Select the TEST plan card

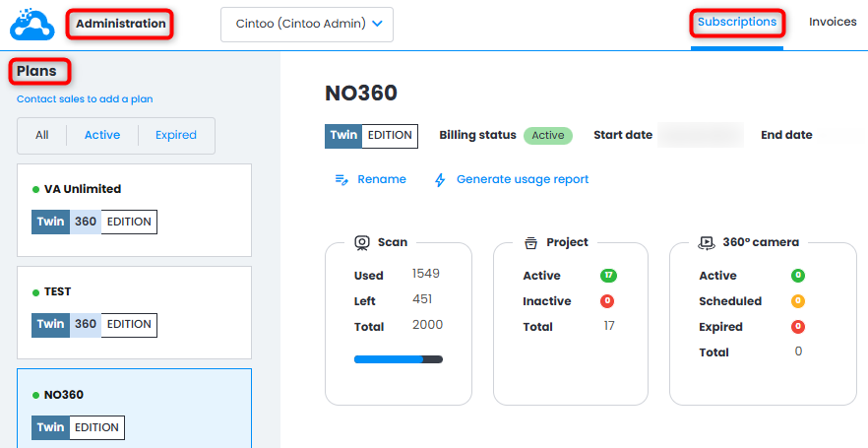point(135,313)
